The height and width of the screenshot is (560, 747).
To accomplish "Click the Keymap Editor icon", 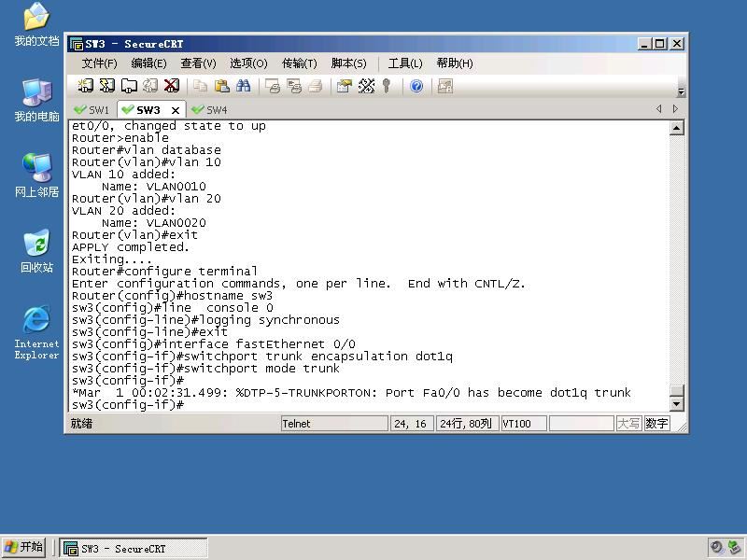I will pos(366,86).
